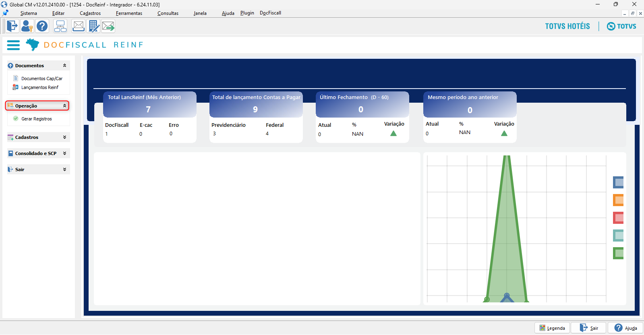
Task: Click the value 9 in Contas a Pagar card
Action: tap(255, 110)
